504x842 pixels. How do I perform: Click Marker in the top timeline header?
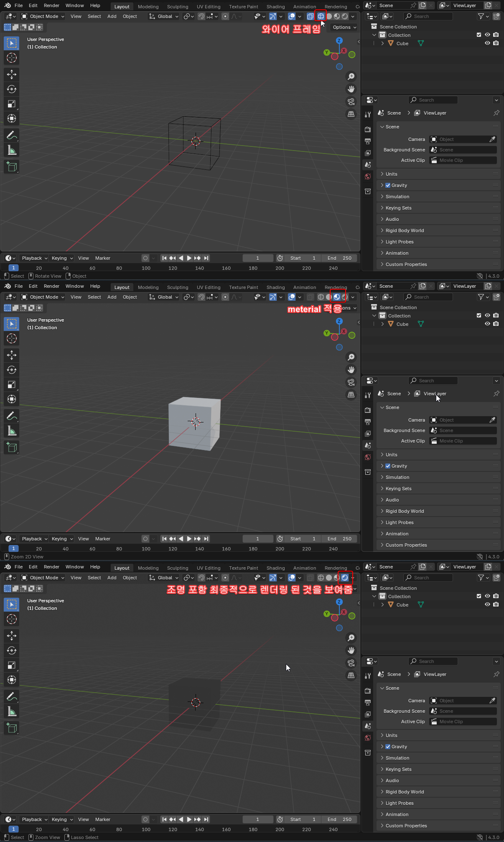point(103,258)
